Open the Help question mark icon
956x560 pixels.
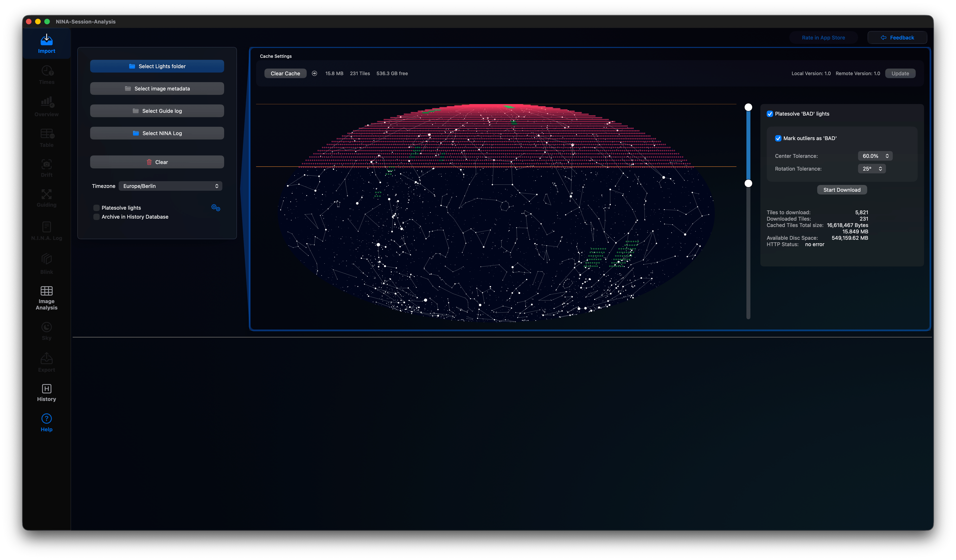(47, 419)
